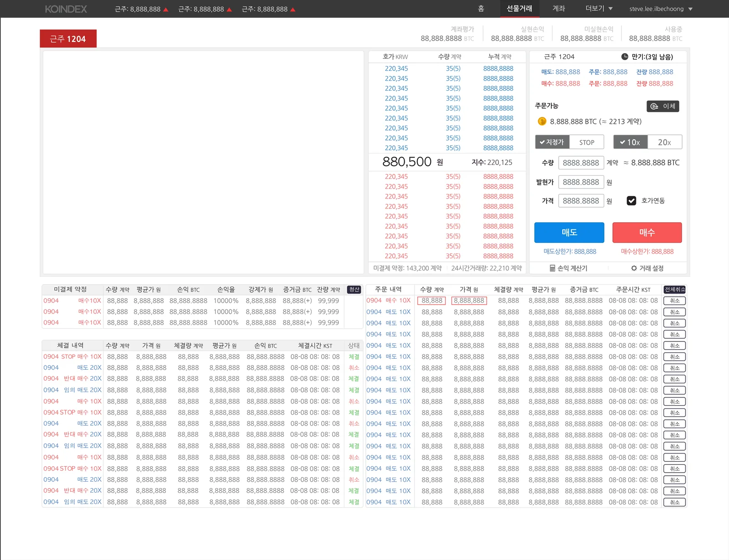Click the 가격 price input field
Screen dimensions: 729x560
(x=581, y=201)
